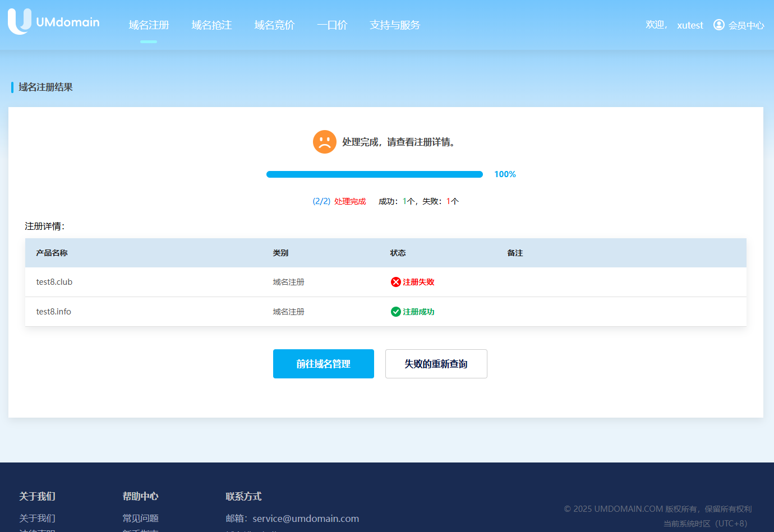
Task: Click the red registration failed icon
Action: tap(395, 282)
